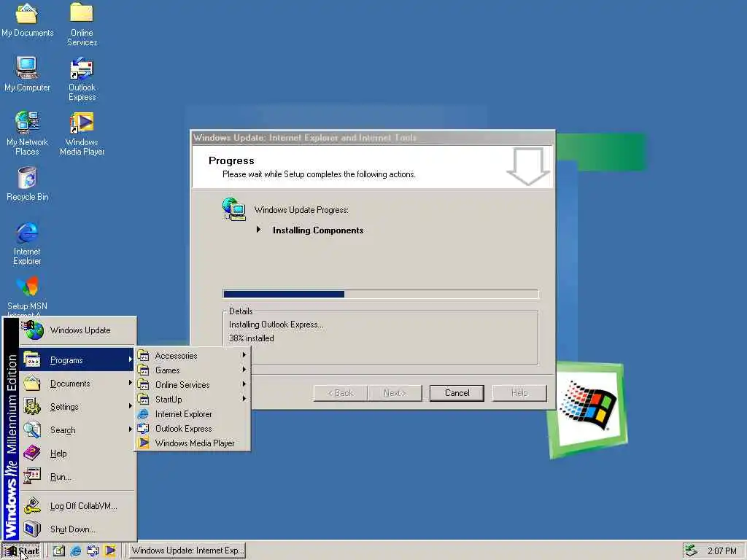Choose Shut Down... from Start menu
Screen dimensions: 747x560
pos(77,529)
